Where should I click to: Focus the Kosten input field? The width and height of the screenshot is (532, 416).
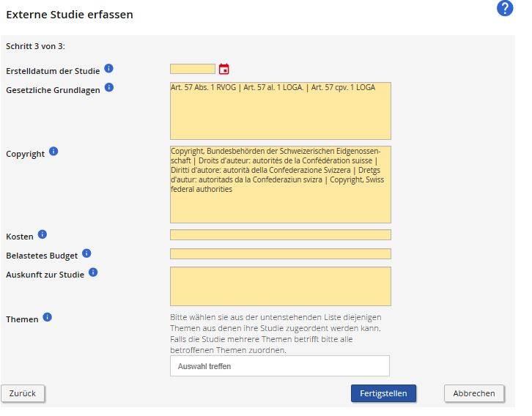click(x=280, y=235)
